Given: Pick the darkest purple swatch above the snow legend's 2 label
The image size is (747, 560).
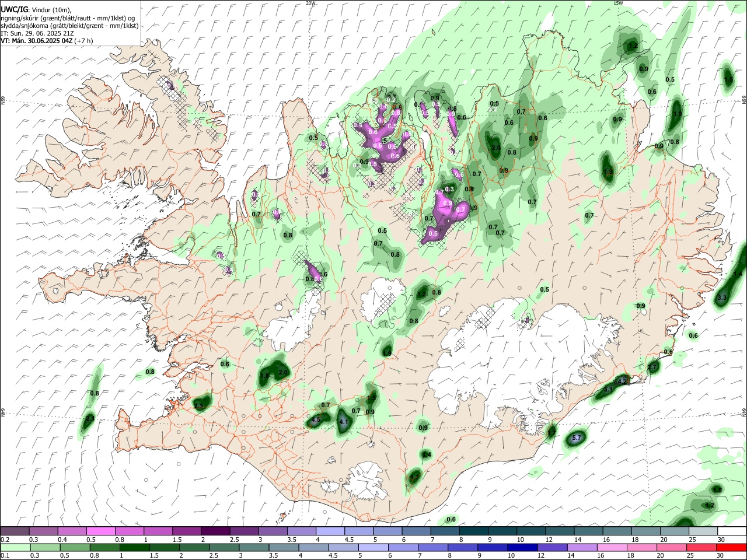Looking at the screenshot, I should pyautogui.click(x=215, y=531).
